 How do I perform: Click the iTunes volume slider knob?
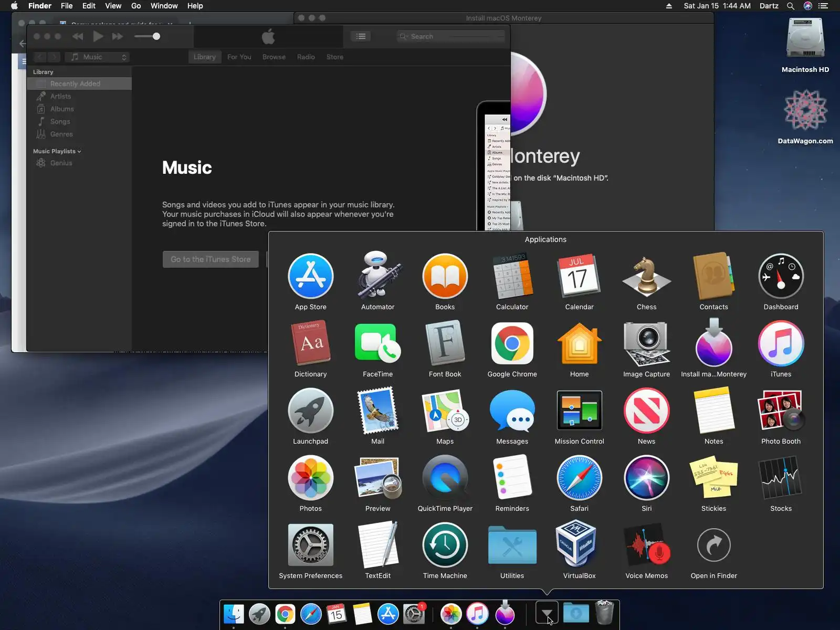coord(156,36)
